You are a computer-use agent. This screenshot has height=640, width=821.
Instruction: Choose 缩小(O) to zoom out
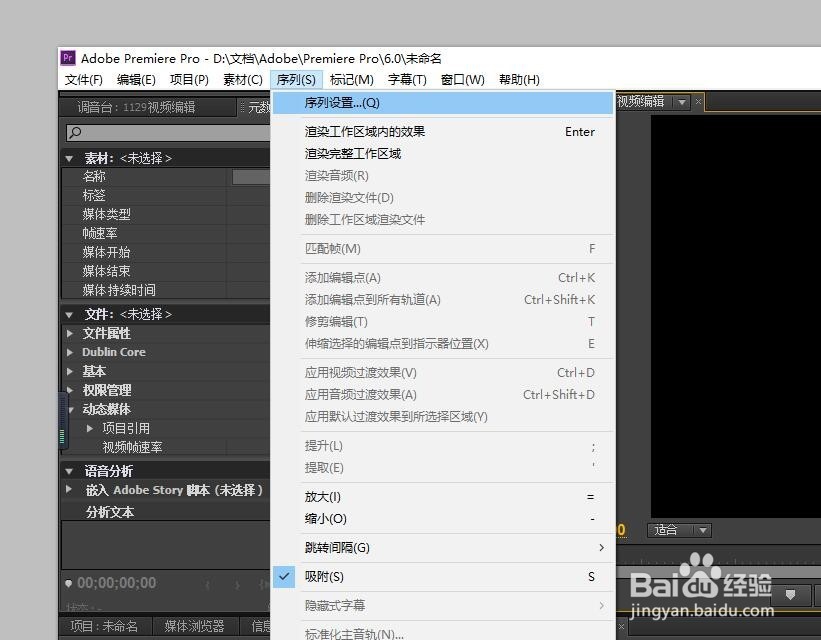click(x=443, y=518)
